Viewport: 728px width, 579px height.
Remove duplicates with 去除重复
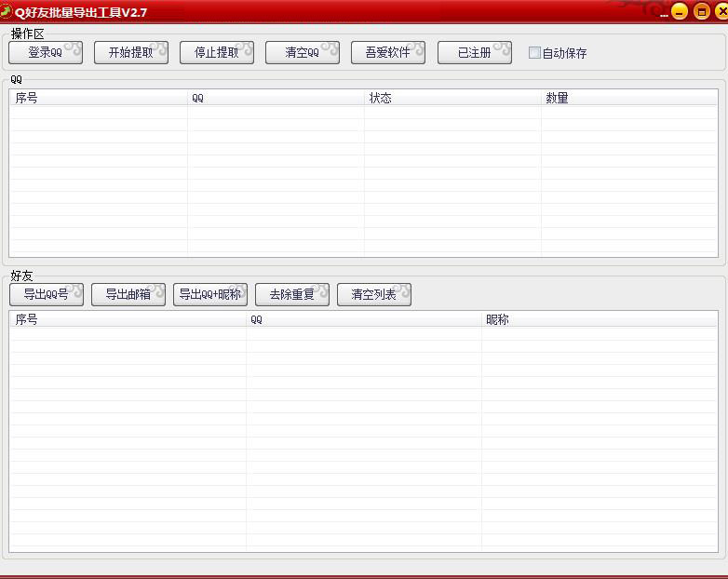[x=292, y=294]
